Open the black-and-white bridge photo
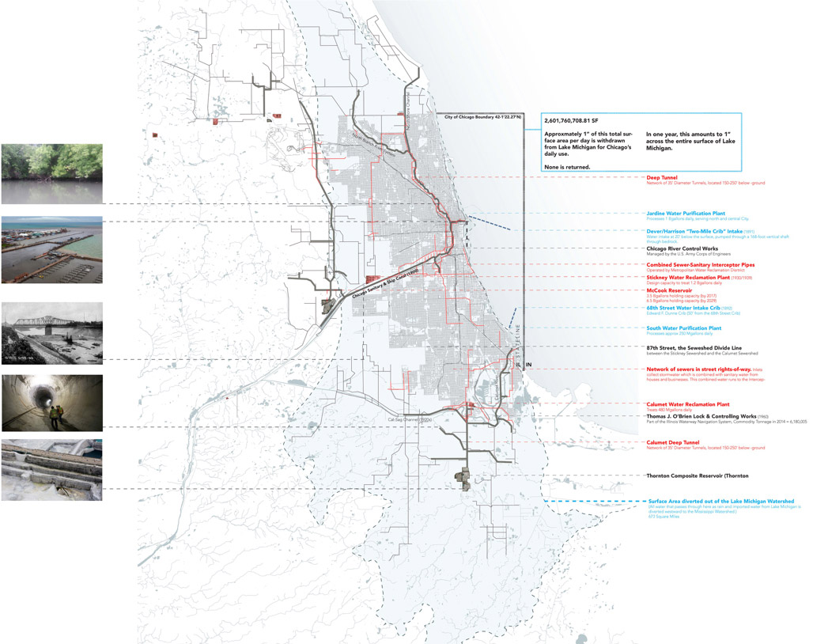Image resolution: width=813 pixels, height=644 pixels. tap(52, 333)
